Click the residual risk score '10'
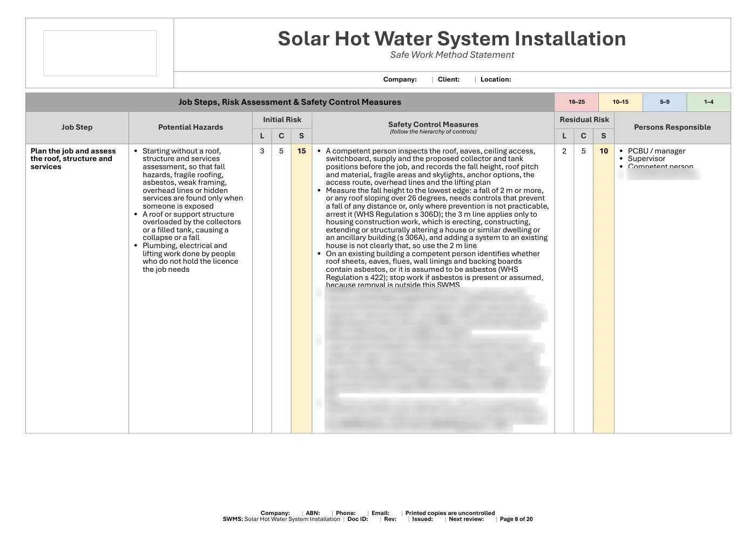Viewport: 756px width, 535px height. click(604, 151)
